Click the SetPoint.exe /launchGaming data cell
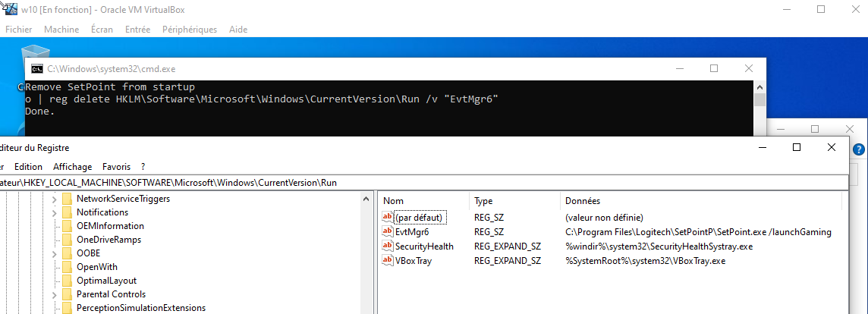Image resolution: width=868 pixels, height=314 pixels. point(699,232)
